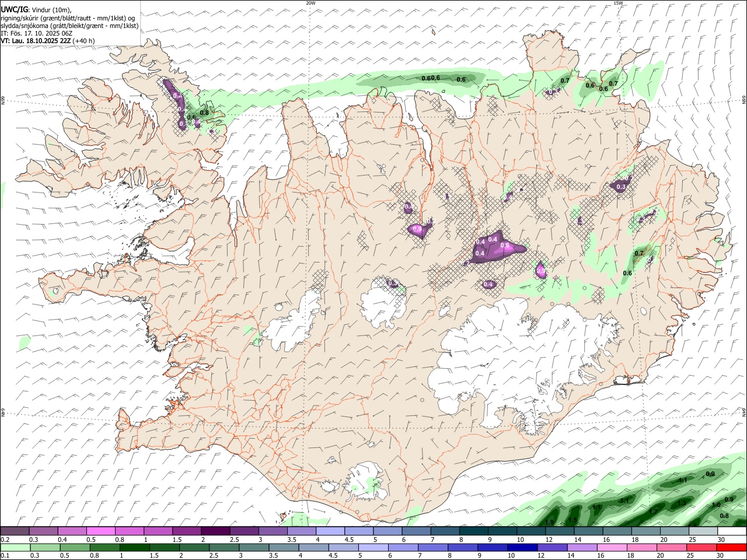
Task: Click the 15W longitude label
Action: click(x=618, y=3)
